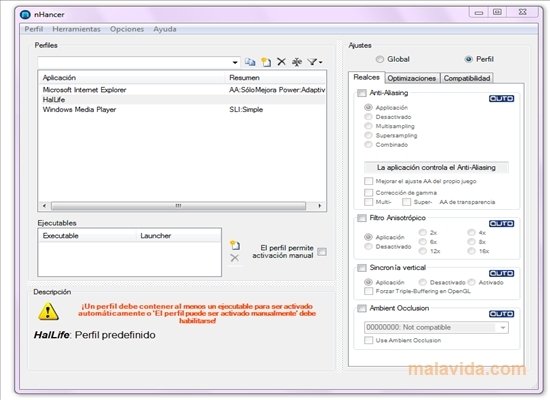The width and height of the screenshot is (550, 400).
Task: Click the yellow warning triangle in Descripción
Action: pos(48,312)
